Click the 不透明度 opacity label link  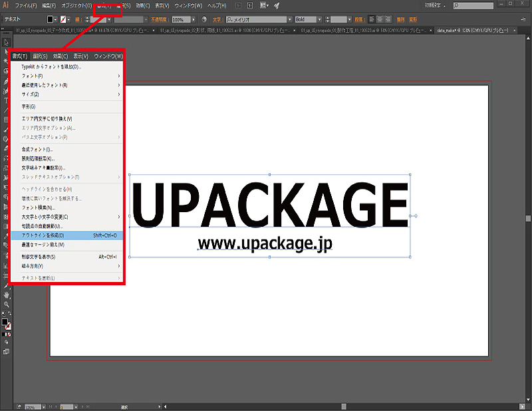click(160, 20)
